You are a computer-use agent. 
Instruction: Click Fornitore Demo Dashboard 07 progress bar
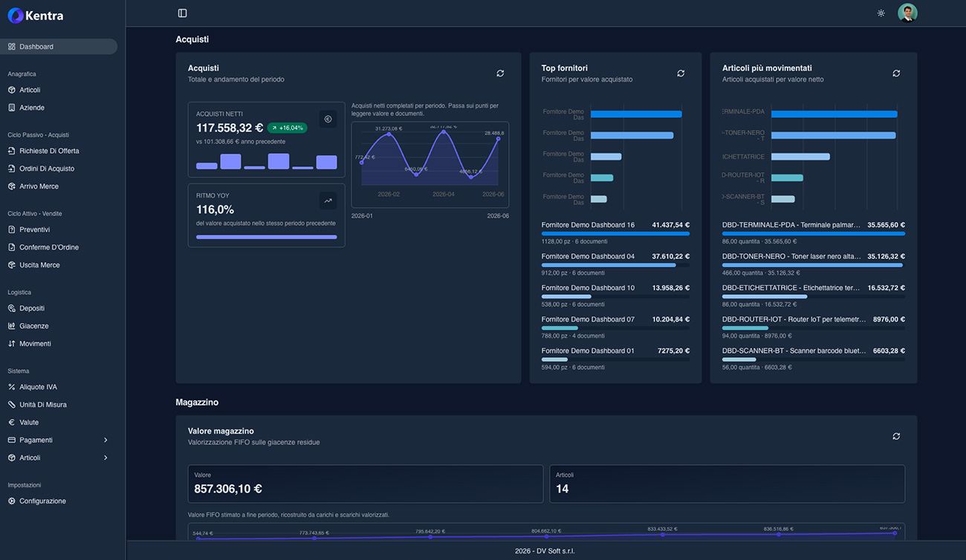pos(615,328)
